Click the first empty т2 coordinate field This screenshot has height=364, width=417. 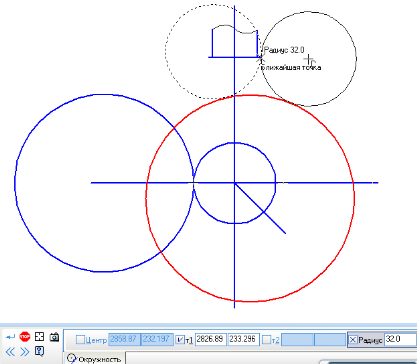click(297, 340)
